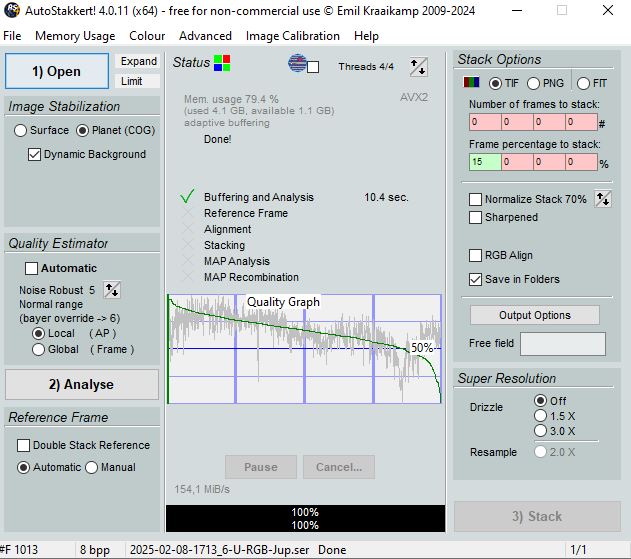Set Drizzle to Off
Screen dimensions: 631x559
point(550,401)
